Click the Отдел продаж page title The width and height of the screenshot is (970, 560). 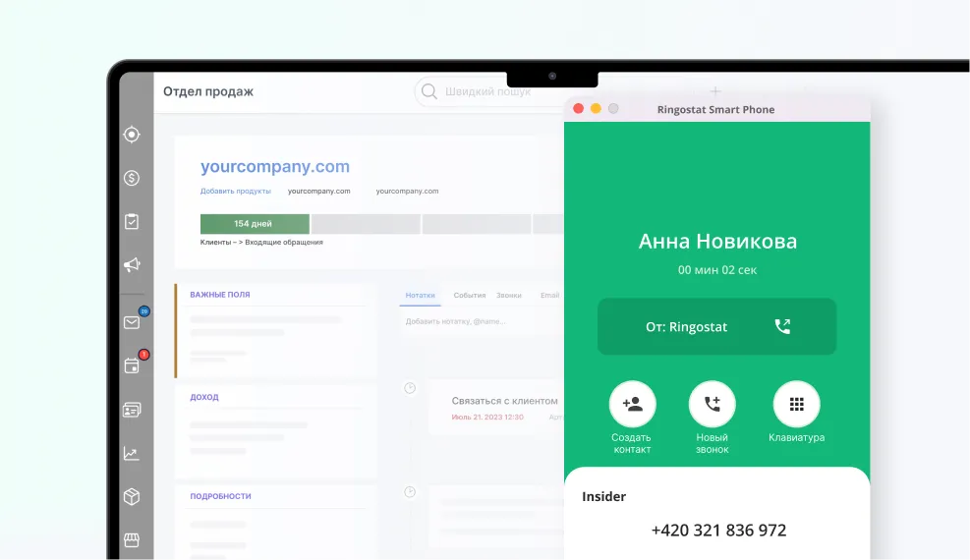click(x=208, y=91)
